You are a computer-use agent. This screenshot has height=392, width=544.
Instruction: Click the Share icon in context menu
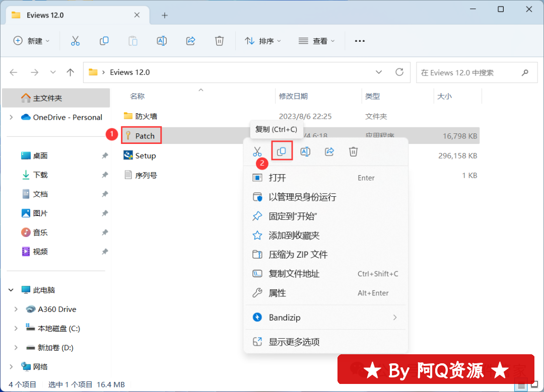[x=329, y=151]
